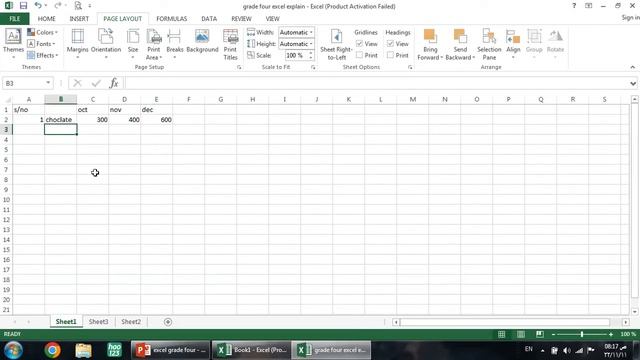Screen dimensions: 640x360
Task: Open Sheet2 worksheet tab
Action: tap(131, 322)
